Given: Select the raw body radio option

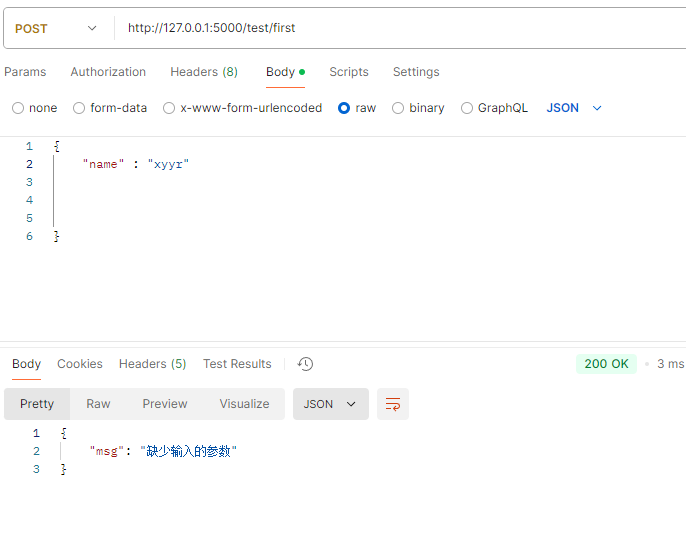Looking at the screenshot, I should [344, 108].
